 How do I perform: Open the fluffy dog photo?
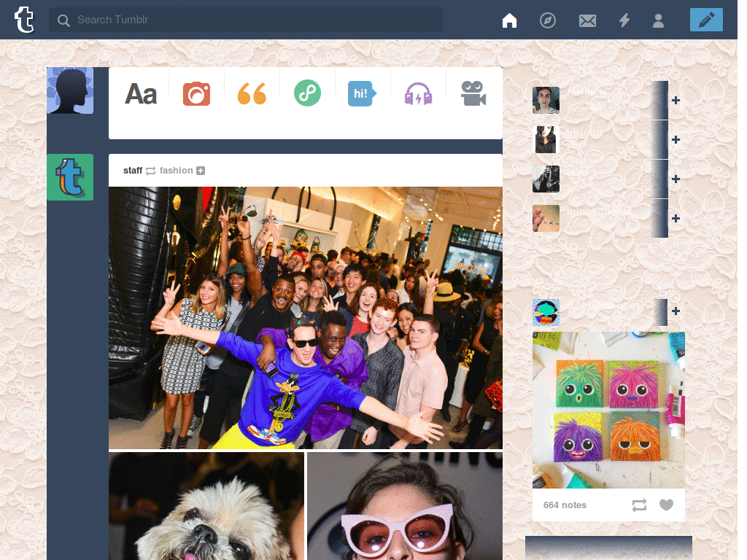[x=206, y=506]
